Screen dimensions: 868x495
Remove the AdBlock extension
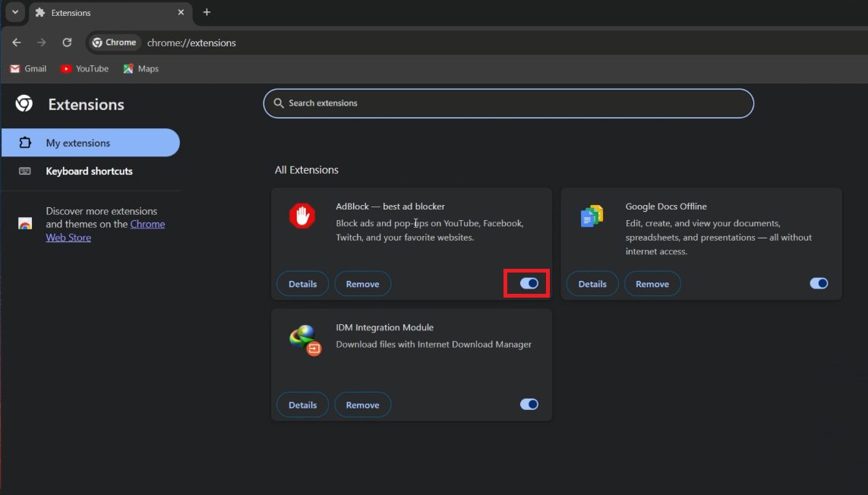362,283
